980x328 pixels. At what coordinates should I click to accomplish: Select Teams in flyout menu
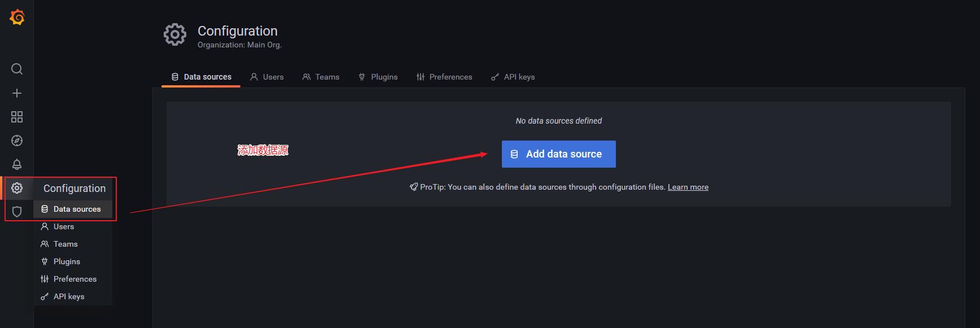pos(73,244)
